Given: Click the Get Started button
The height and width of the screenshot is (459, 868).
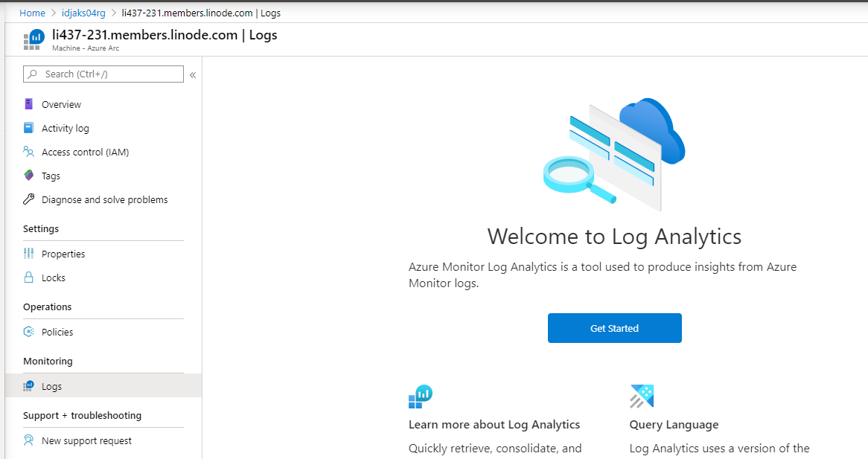Looking at the screenshot, I should click(614, 328).
